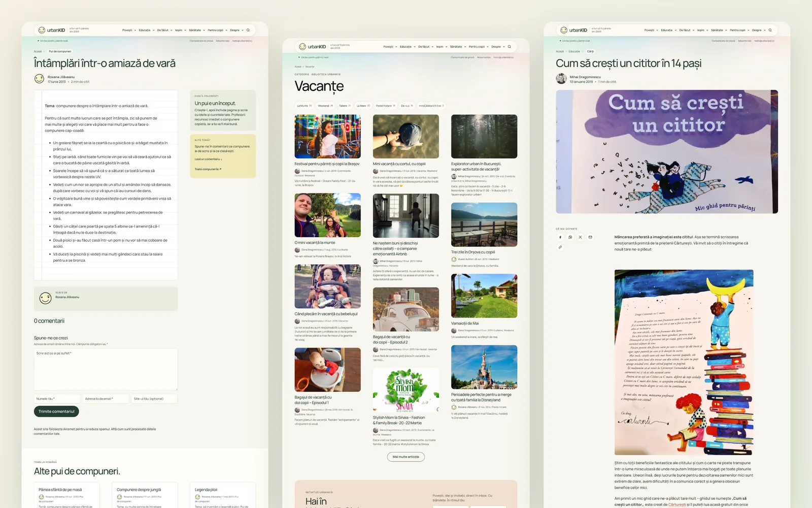This screenshot has height=508, width=812.
Task: Click the 'Trimite comentariul' button
Action: point(56,411)
